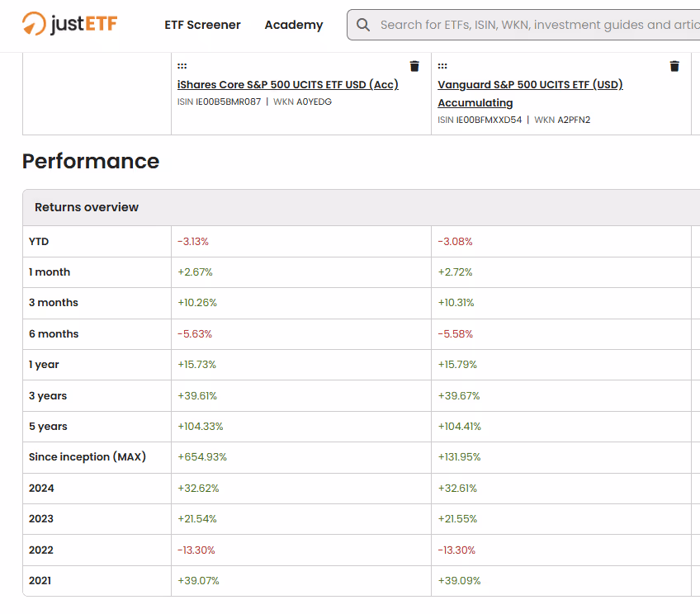This screenshot has height=614, width=700.
Task: Open the Academy menu
Action: click(294, 25)
